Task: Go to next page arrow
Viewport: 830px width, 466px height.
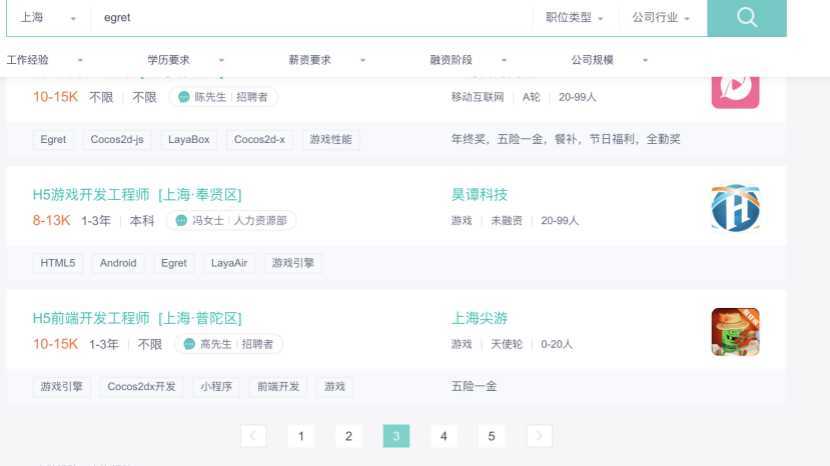Action: click(539, 436)
